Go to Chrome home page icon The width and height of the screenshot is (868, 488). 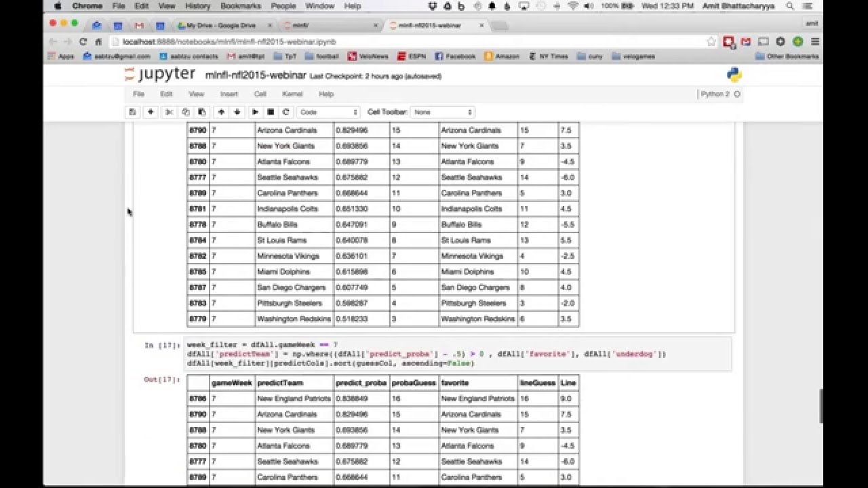98,41
